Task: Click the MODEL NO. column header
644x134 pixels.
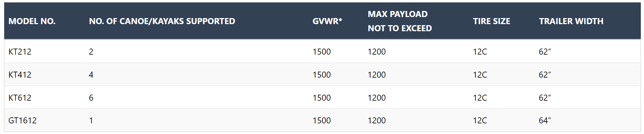Action: [32, 21]
